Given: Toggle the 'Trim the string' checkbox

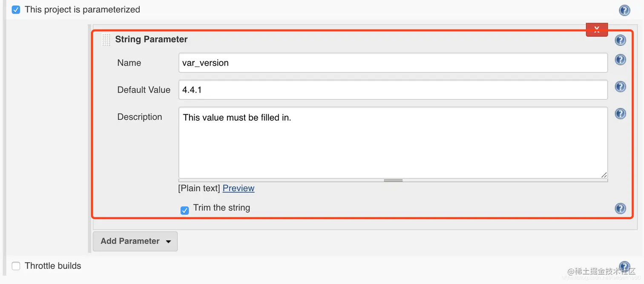Looking at the screenshot, I should [184, 210].
